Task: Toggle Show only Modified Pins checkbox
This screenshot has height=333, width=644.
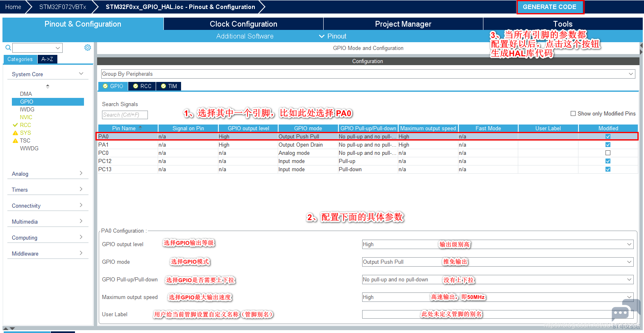Action: [573, 113]
